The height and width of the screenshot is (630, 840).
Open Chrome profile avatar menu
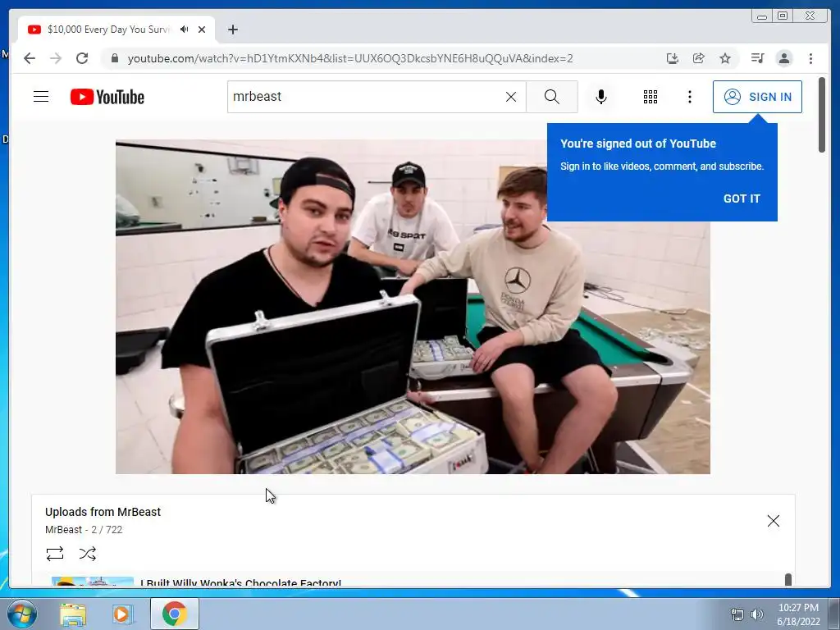[784, 58]
